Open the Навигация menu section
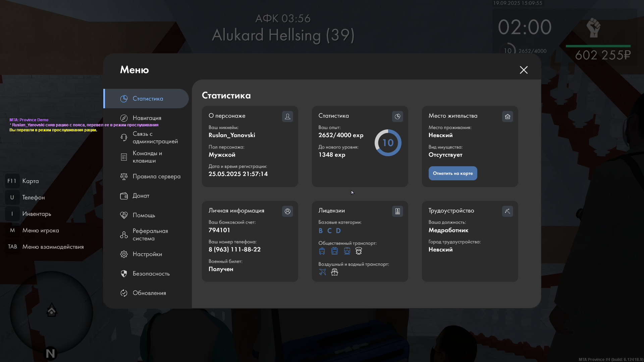The height and width of the screenshot is (362, 644). pos(147,118)
